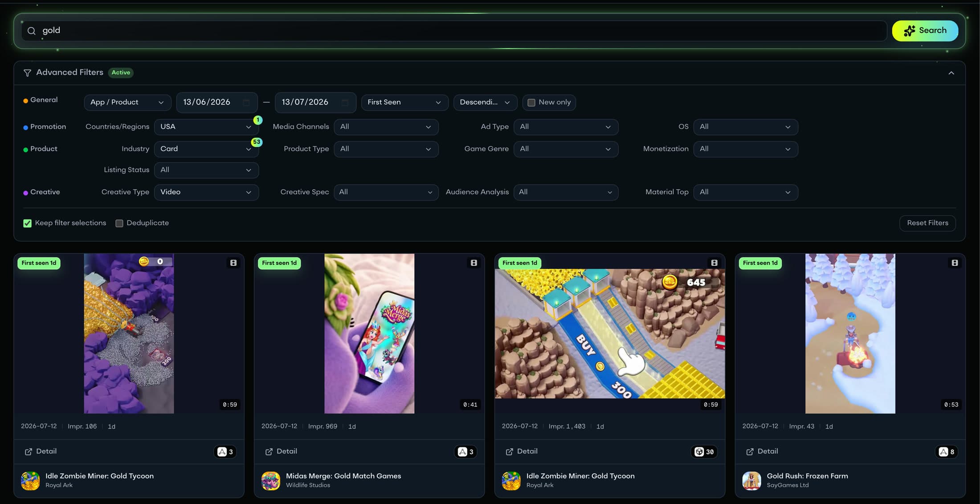Enable the Deduplicate checkbox

(119, 223)
